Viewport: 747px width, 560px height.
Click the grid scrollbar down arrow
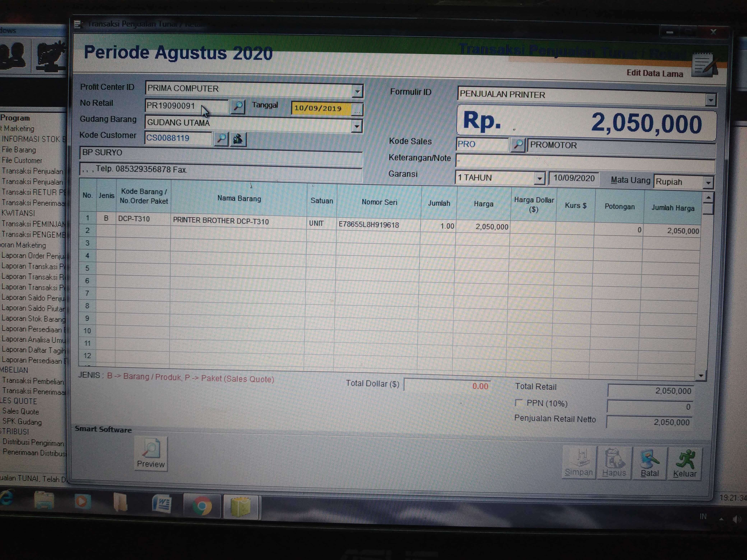(701, 375)
